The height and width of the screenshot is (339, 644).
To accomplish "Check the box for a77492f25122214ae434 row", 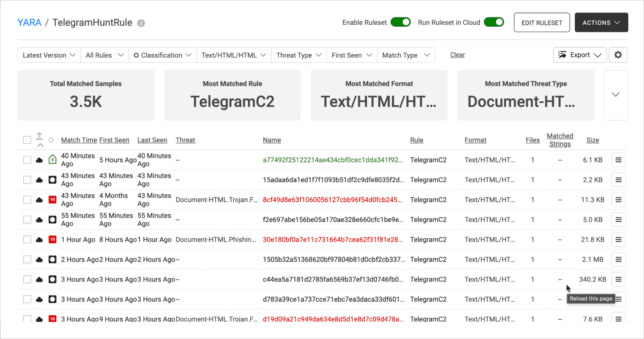I will coord(27,160).
